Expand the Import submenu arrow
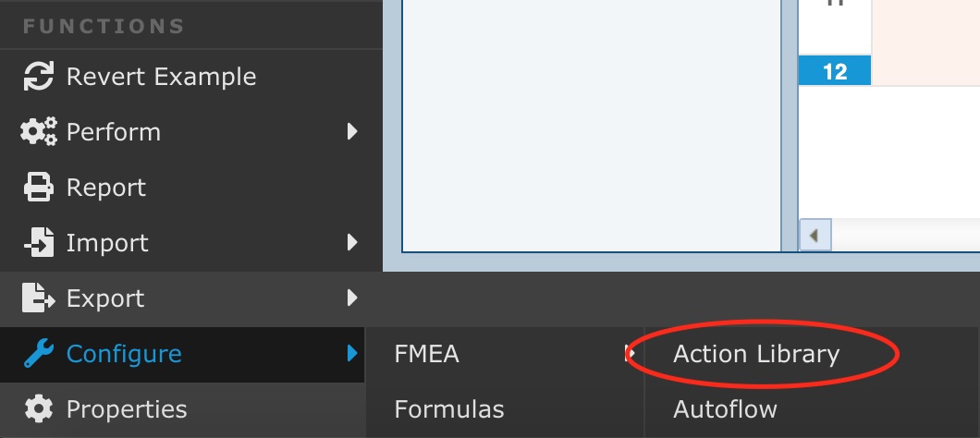 [x=352, y=242]
